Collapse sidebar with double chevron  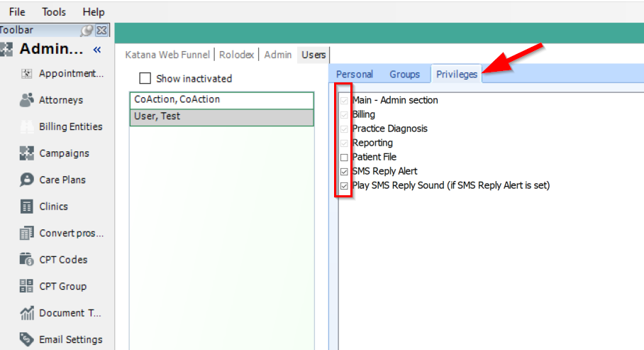pyautogui.click(x=97, y=50)
